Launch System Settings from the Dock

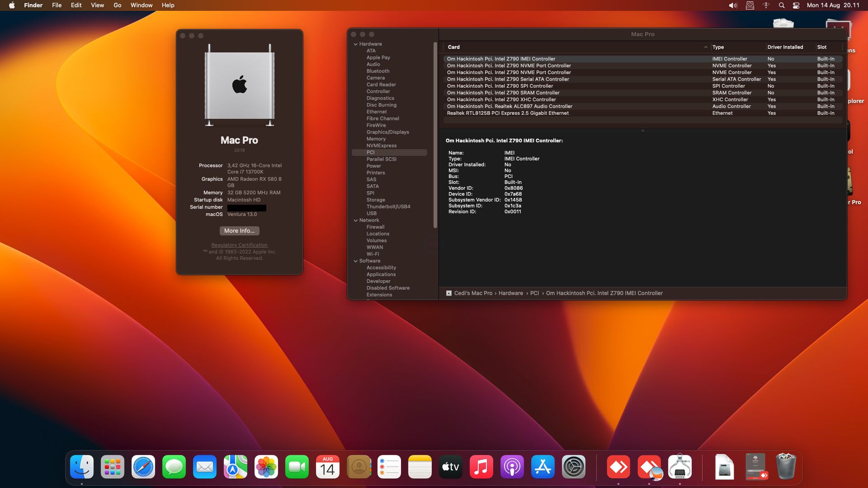(x=573, y=467)
